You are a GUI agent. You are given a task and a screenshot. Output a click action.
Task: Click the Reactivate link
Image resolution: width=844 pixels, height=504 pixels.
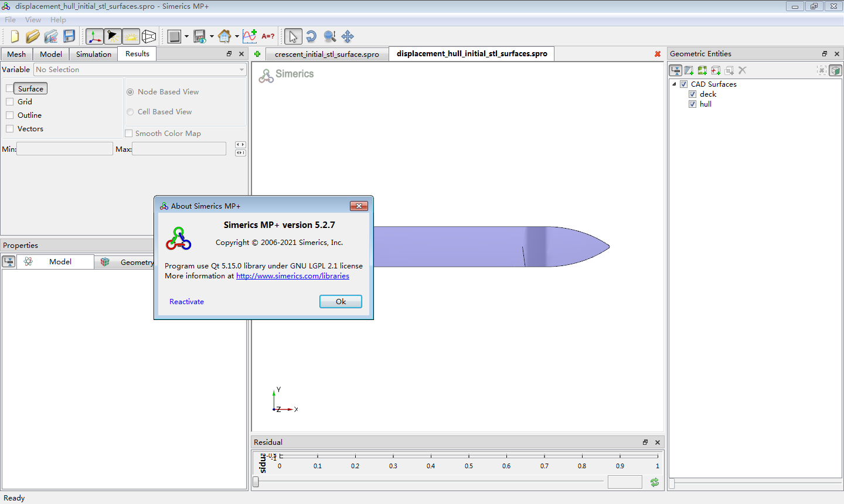186,302
